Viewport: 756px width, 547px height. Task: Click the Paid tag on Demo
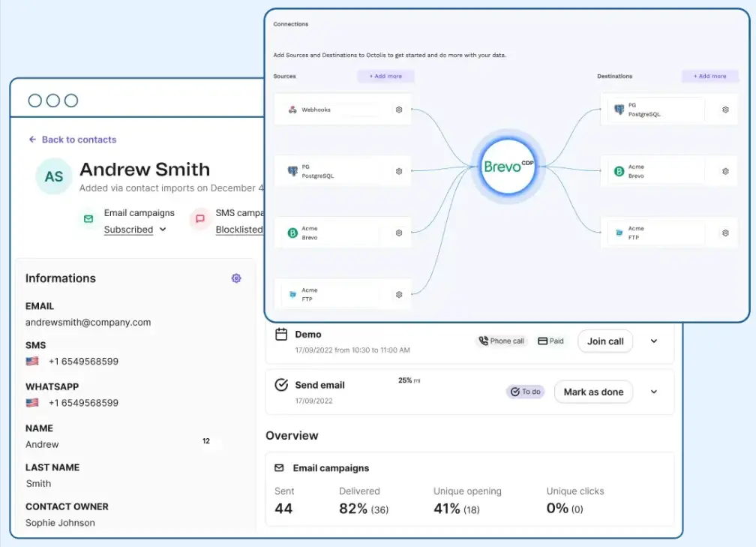550,341
